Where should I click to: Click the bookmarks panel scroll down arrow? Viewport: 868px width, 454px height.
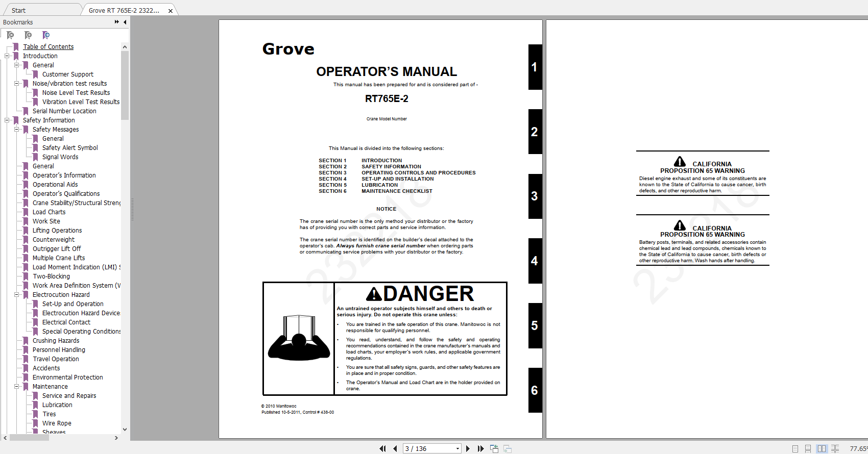125,430
